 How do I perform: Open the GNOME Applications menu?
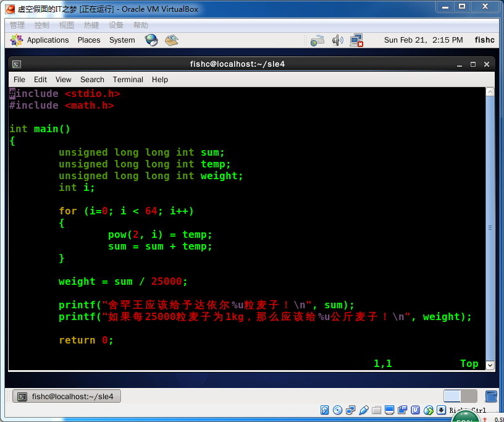click(48, 40)
